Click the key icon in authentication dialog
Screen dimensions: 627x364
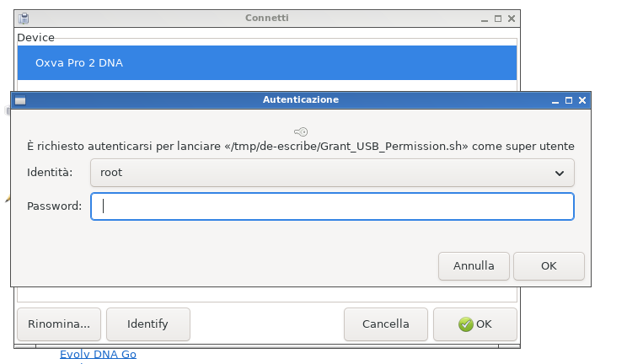tap(301, 131)
